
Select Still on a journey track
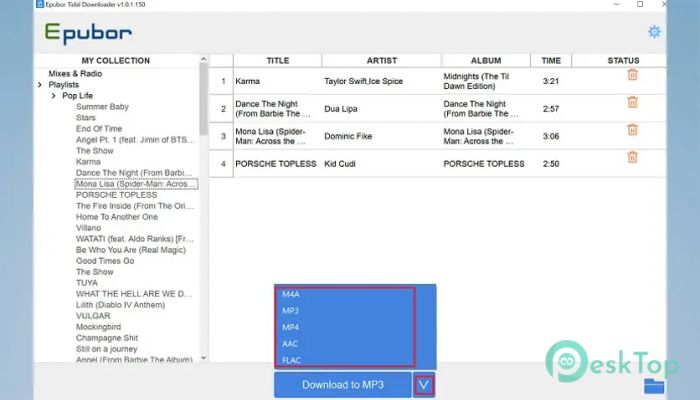tap(106, 349)
